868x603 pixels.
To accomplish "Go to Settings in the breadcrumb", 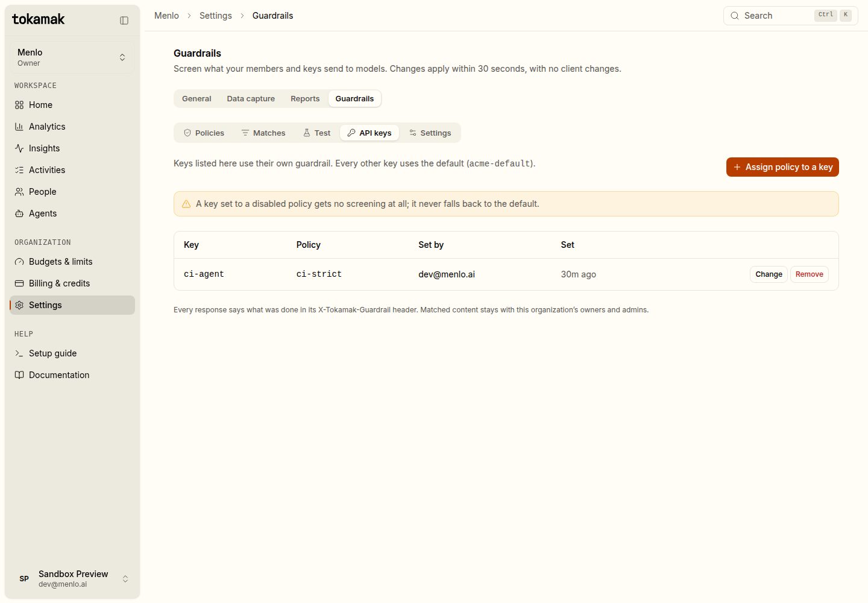I will [216, 16].
